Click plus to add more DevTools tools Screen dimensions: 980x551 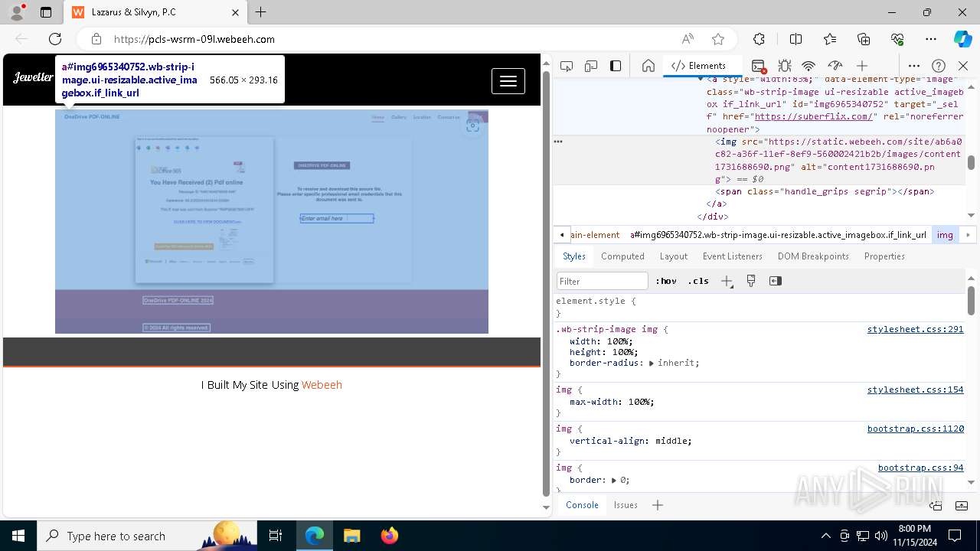862,66
